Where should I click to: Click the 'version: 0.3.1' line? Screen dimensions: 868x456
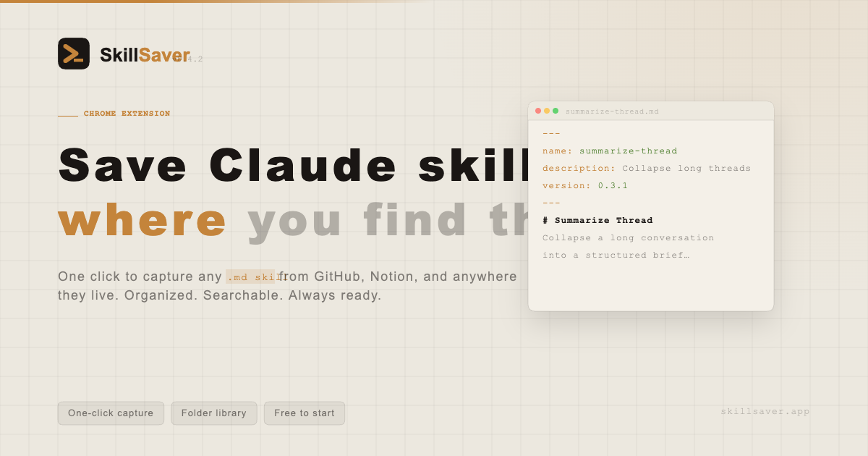coord(585,185)
